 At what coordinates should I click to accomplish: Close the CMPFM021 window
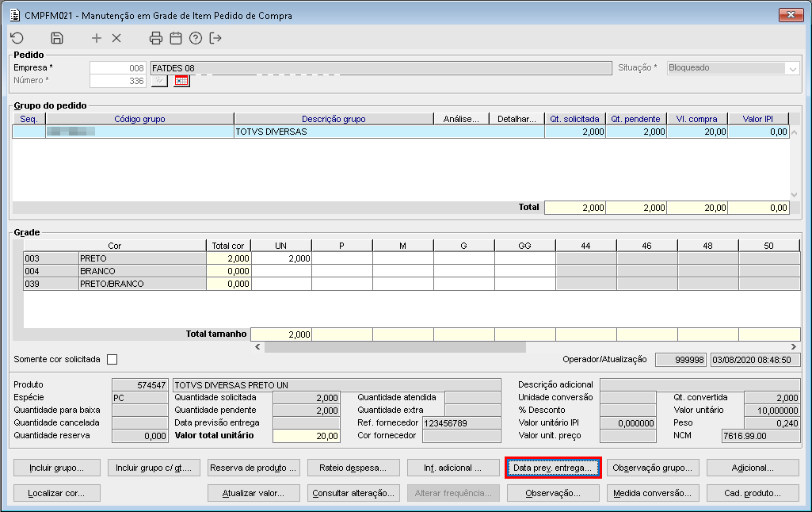coord(791,15)
